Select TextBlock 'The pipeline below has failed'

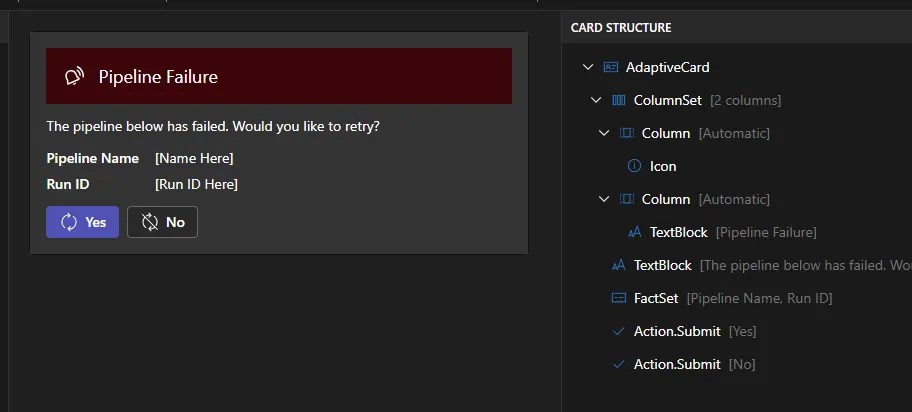point(663,265)
